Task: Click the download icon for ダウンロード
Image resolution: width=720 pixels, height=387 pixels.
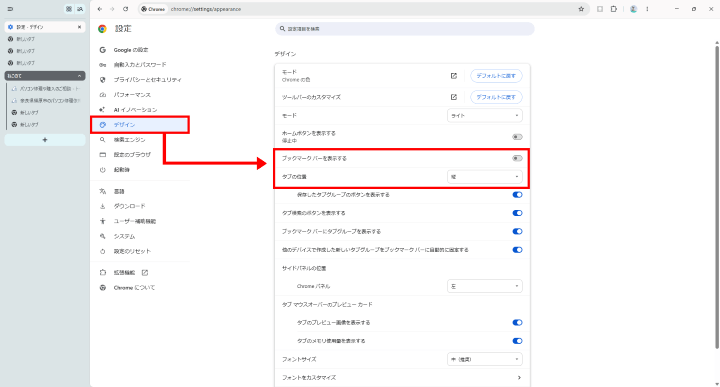Action: pyautogui.click(x=103, y=206)
